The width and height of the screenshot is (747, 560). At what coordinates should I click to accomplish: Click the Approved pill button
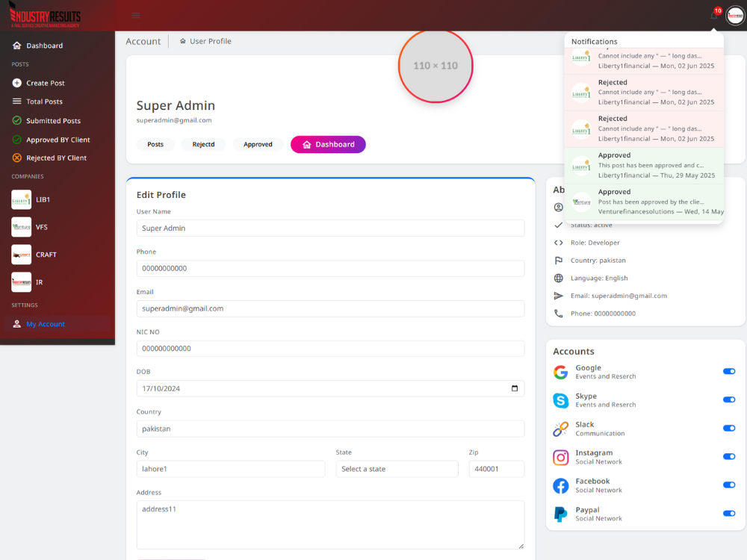coord(258,144)
